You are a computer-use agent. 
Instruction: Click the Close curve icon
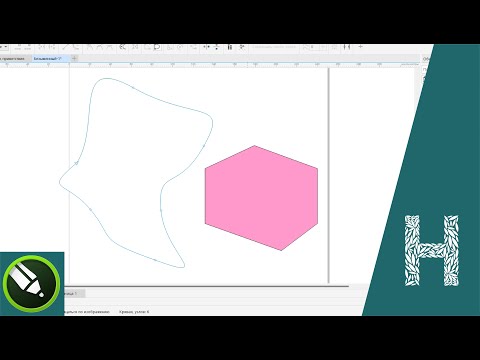(157, 47)
